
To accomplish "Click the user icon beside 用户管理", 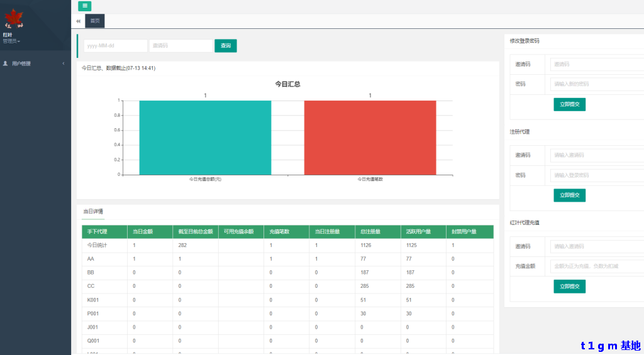I will (x=6, y=63).
